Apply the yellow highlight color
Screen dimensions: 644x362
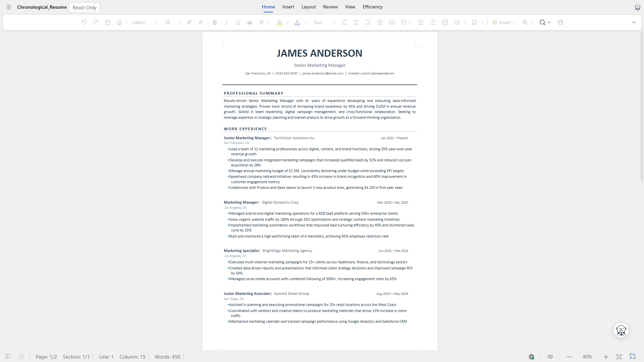(280, 22)
